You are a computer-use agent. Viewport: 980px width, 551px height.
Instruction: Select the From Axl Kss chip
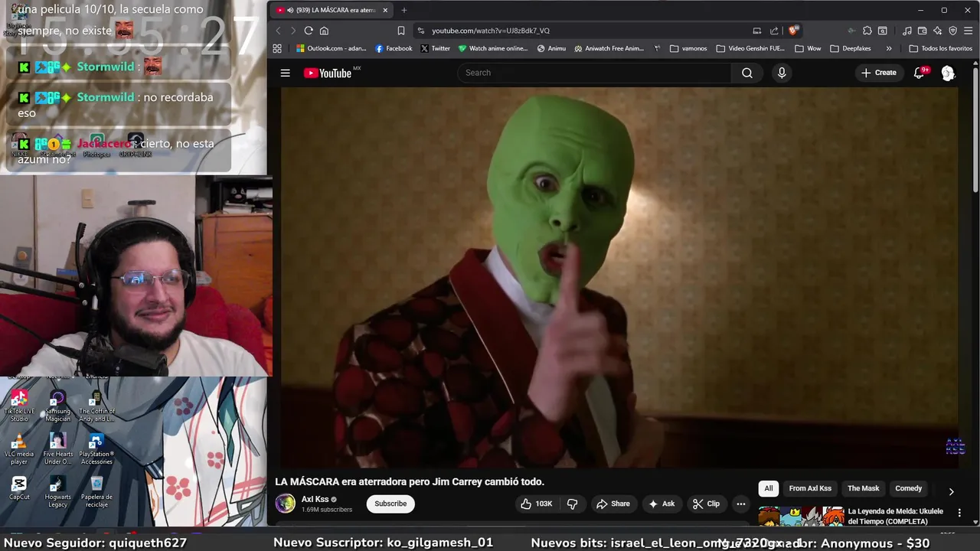coord(810,488)
